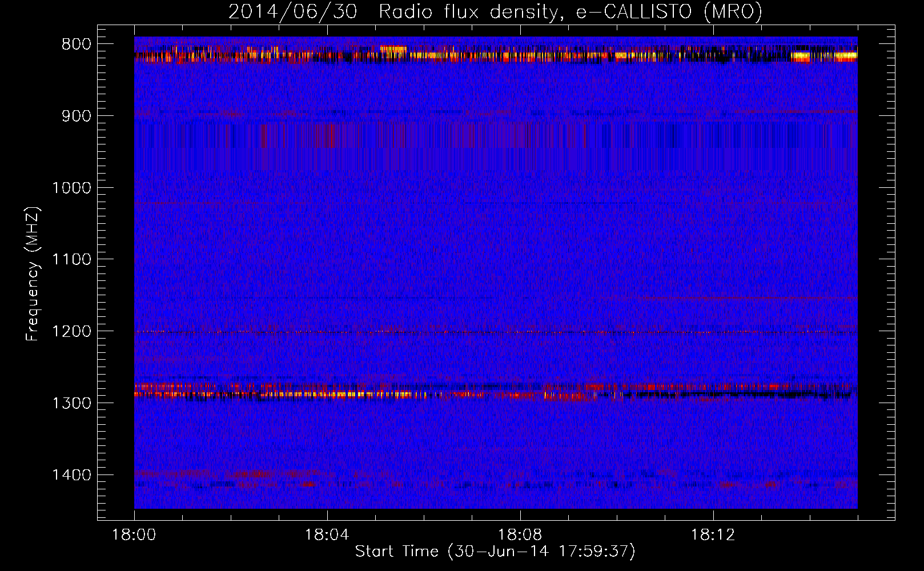This screenshot has width=924, height=571.
Task: Click the 1000 frequency axis label
Action: point(71,188)
